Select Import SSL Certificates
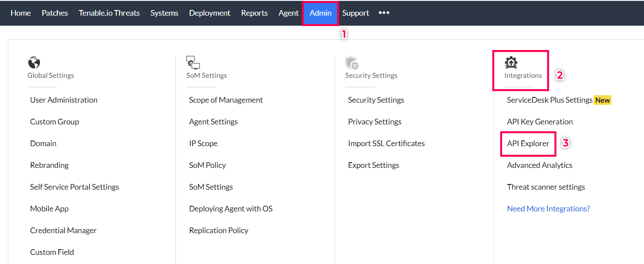The width and height of the screenshot is (644, 264). coord(386,144)
